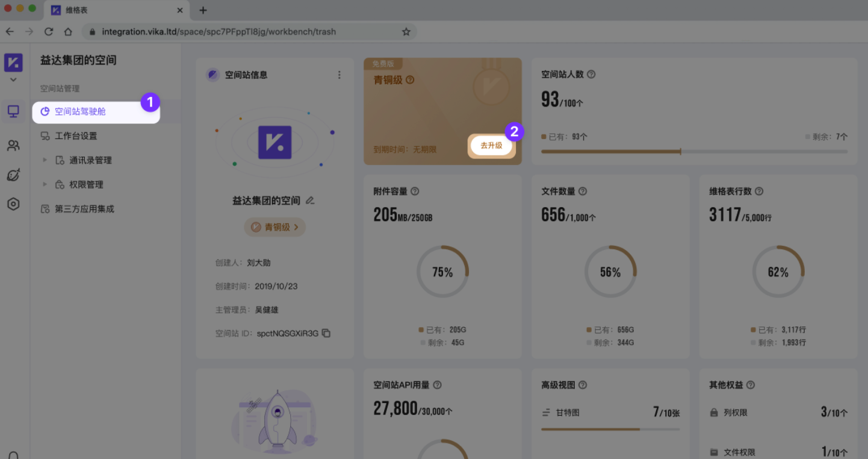Open the space switcher chevron under logo

pyautogui.click(x=13, y=80)
